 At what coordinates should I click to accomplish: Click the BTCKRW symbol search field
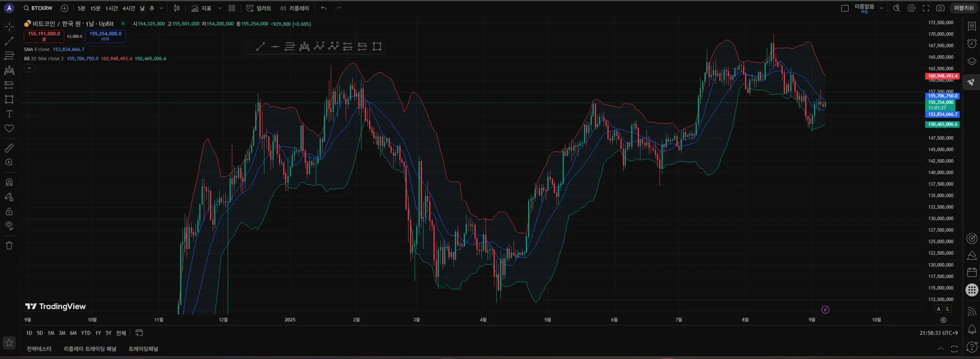tap(38, 8)
